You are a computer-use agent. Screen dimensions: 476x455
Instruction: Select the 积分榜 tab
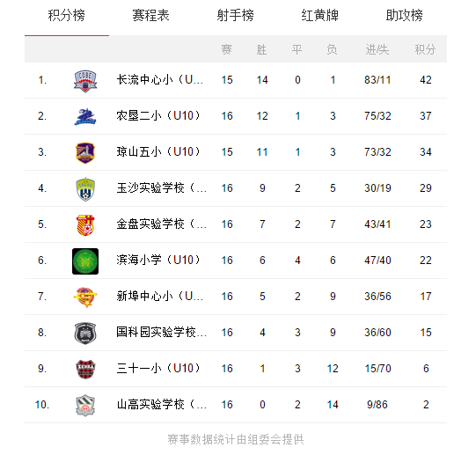[x=67, y=15]
